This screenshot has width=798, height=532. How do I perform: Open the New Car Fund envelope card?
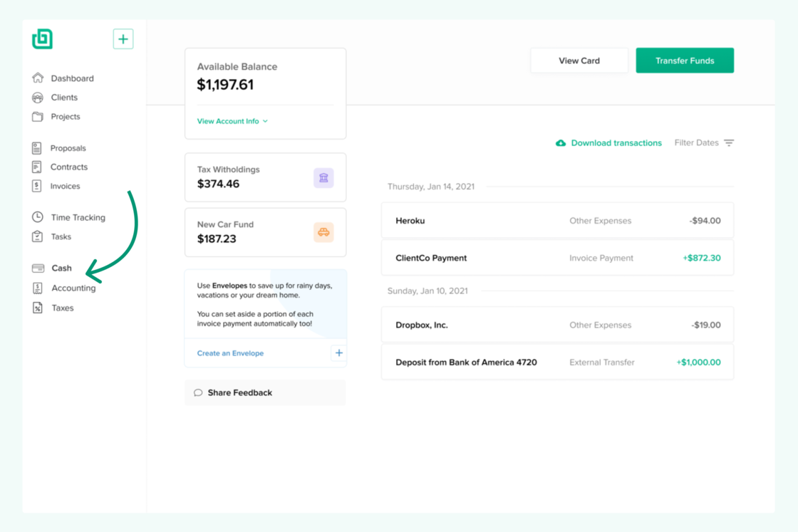point(265,232)
